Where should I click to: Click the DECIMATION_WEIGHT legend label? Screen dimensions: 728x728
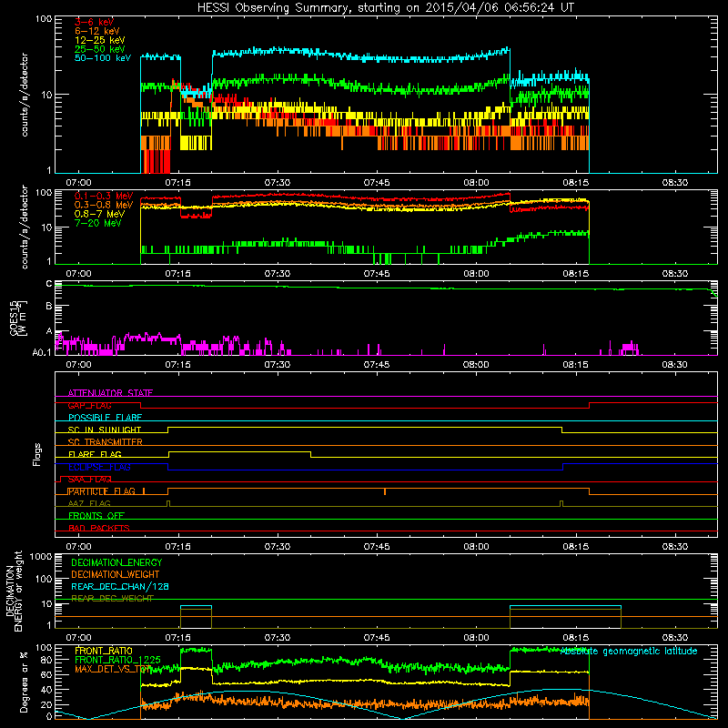tap(116, 574)
